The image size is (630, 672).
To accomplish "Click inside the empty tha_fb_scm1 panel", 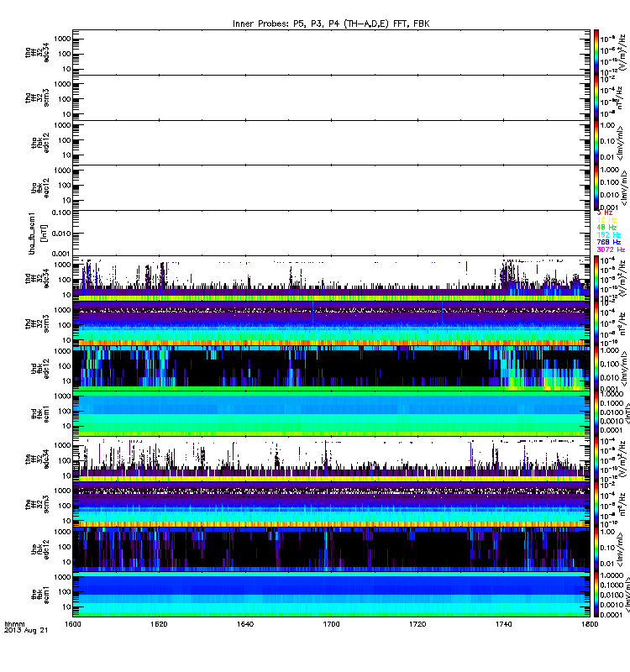I will [x=331, y=234].
